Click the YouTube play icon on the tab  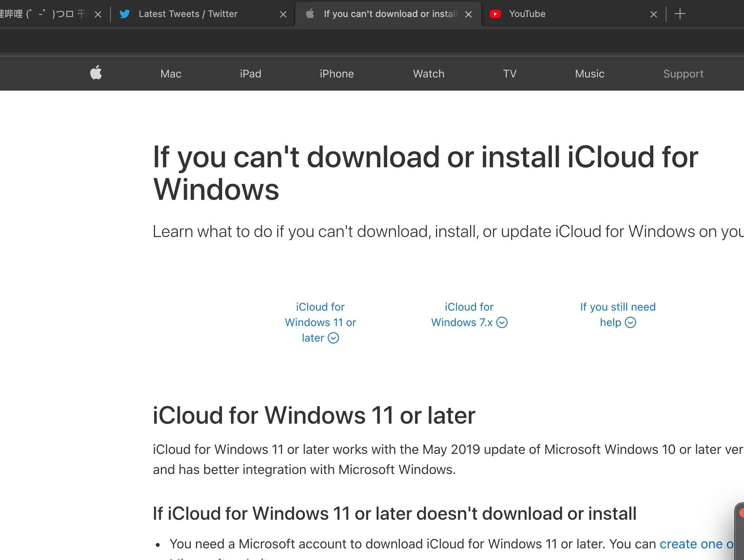495,14
